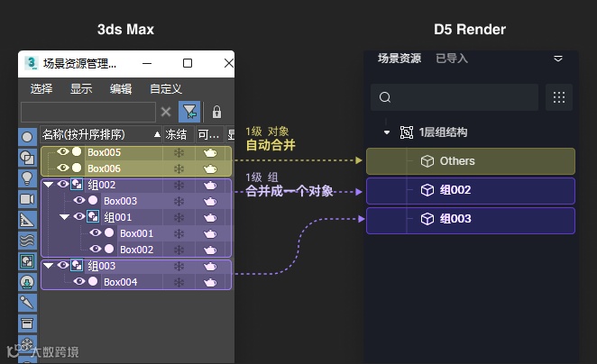Click the 组003 cube icon in D5 Render

pyautogui.click(x=427, y=219)
